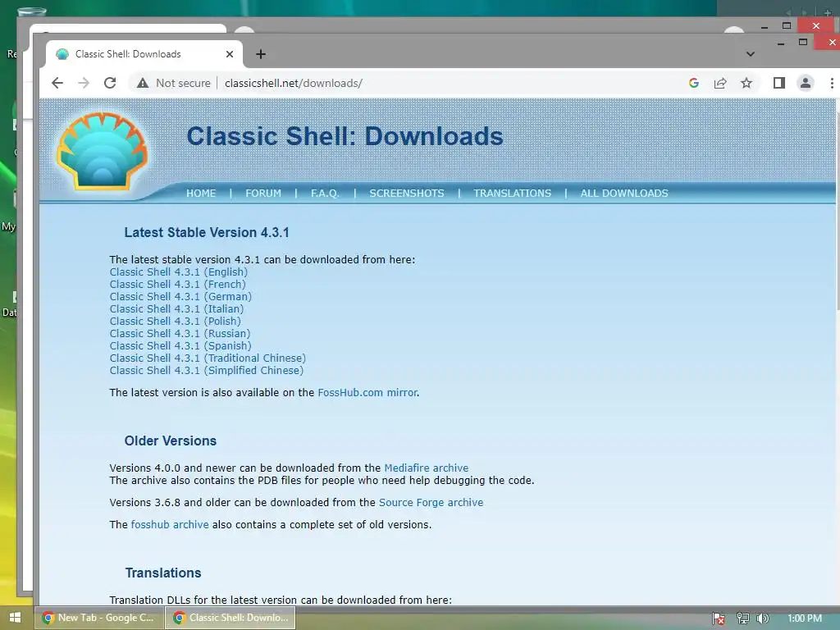840x630 pixels.
Task: Open the fosshub archive link
Action: tap(170, 524)
